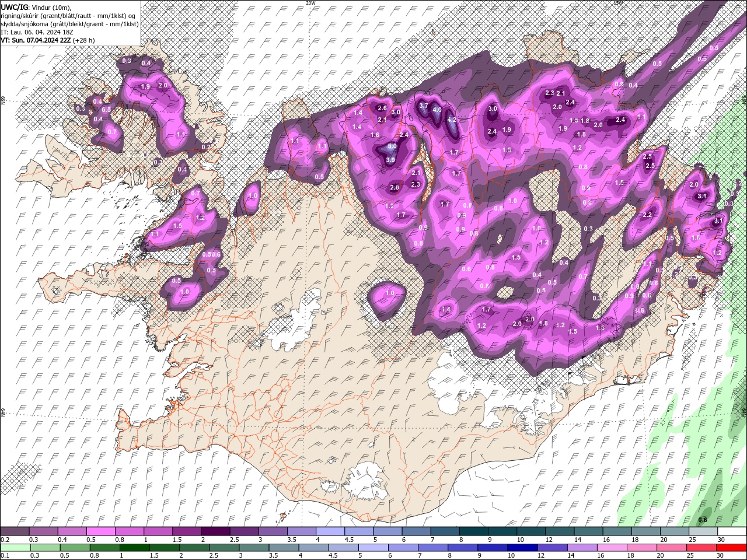Viewport: 747px width, 560px height.
Task: Click the '0.2' label under the snow scale
Action: pos(5,540)
